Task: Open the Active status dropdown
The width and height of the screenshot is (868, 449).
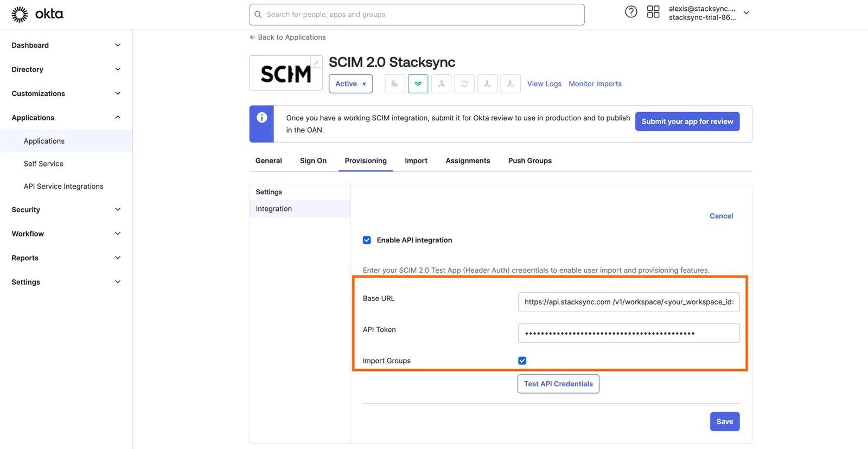Action: click(x=350, y=84)
